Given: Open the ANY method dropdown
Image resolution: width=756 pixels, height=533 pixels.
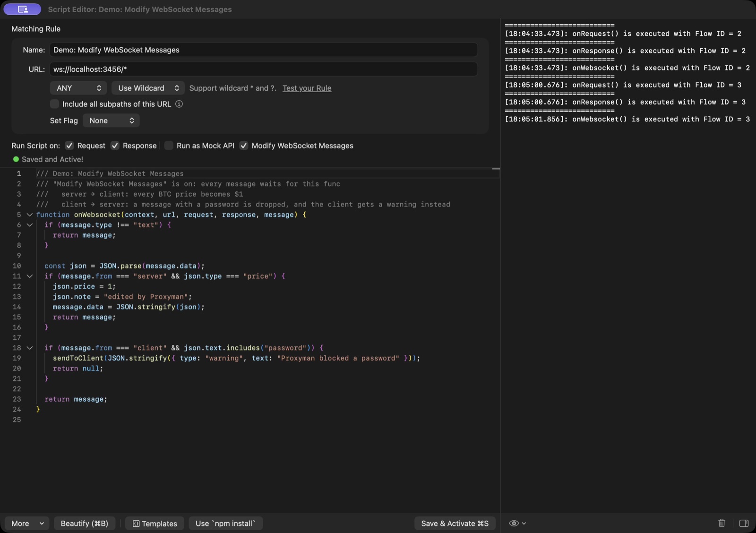Looking at the screenshot, I should [x=78, y=88].
